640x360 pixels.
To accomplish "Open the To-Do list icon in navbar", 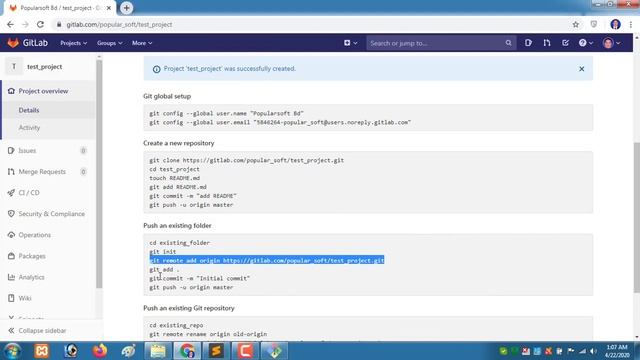I will [x=565, y=43].
